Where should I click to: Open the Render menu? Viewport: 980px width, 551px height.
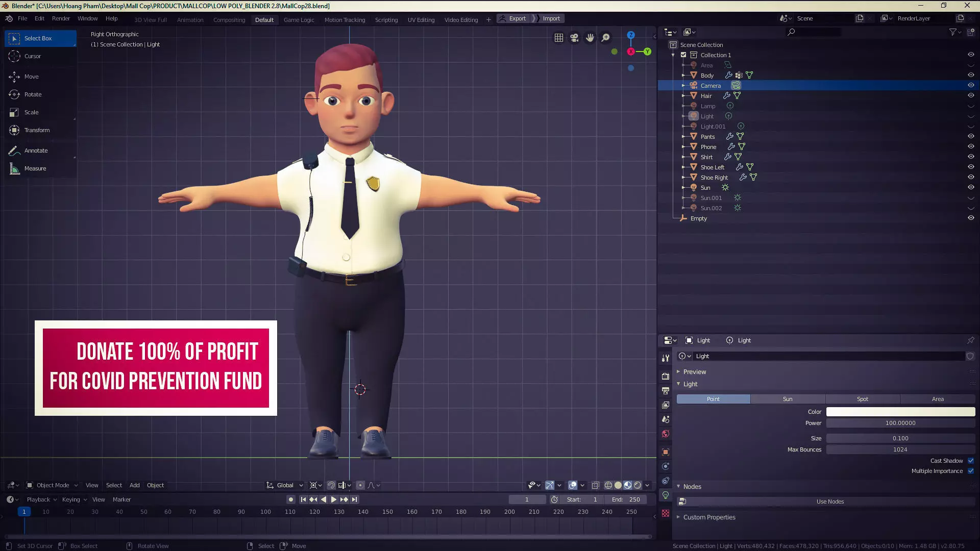61,18
